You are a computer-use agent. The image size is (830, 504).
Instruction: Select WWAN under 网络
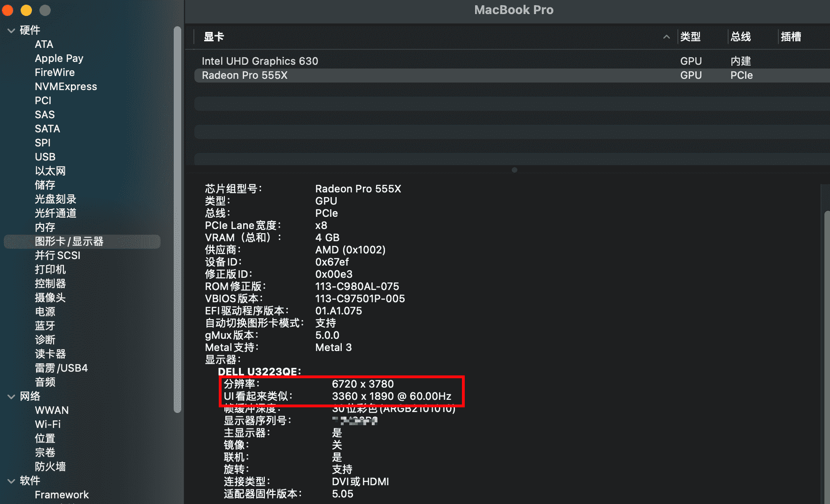coord(52,410)
